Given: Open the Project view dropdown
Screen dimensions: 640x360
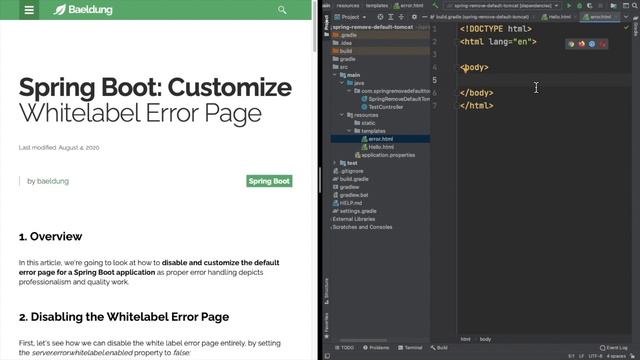Looking at the screenshot, I should click(350, 17).
